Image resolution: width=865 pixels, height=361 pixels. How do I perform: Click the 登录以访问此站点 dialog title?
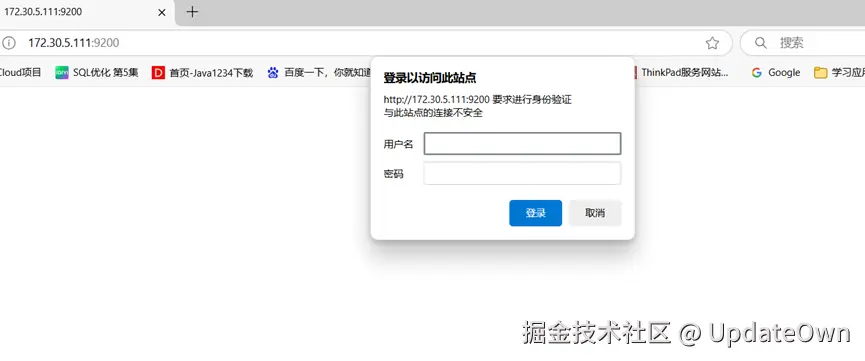[x=430, y=78]
